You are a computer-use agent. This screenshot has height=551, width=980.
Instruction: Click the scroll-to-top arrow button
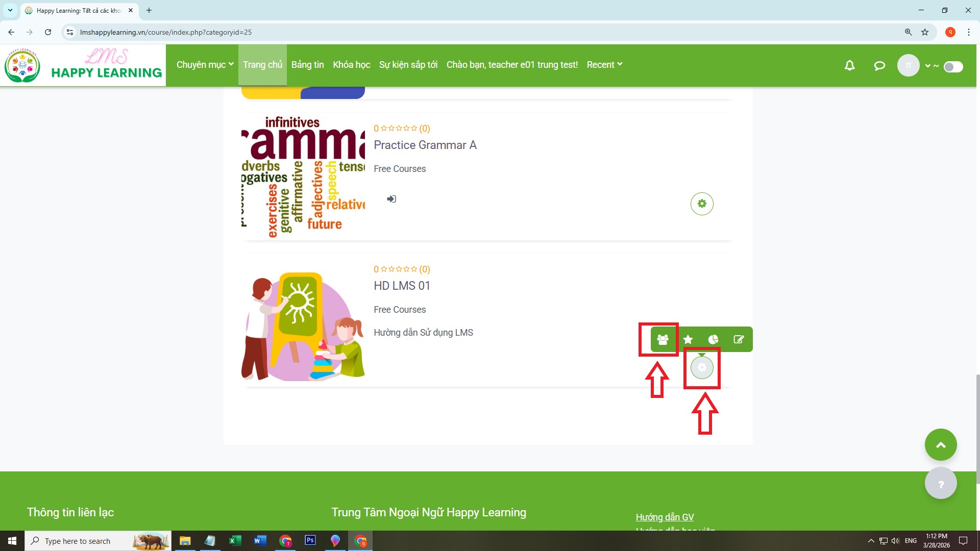click(x=940, y=445)
